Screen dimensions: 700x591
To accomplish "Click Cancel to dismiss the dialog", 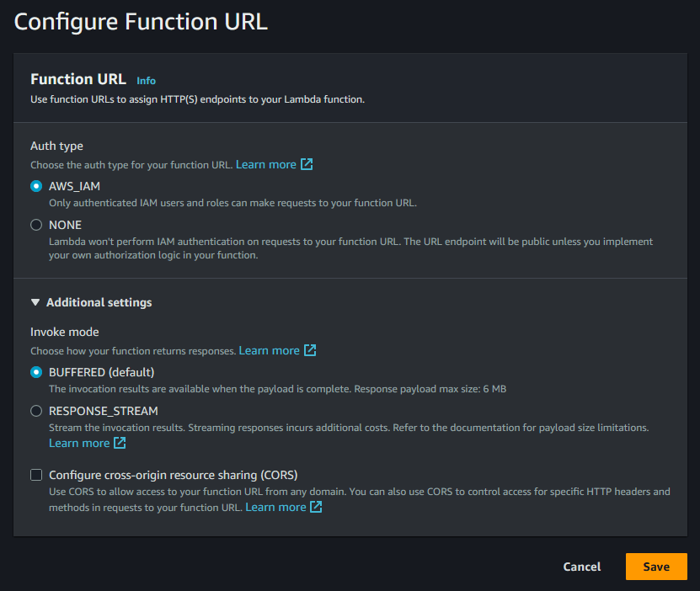I will coord(581,567).
